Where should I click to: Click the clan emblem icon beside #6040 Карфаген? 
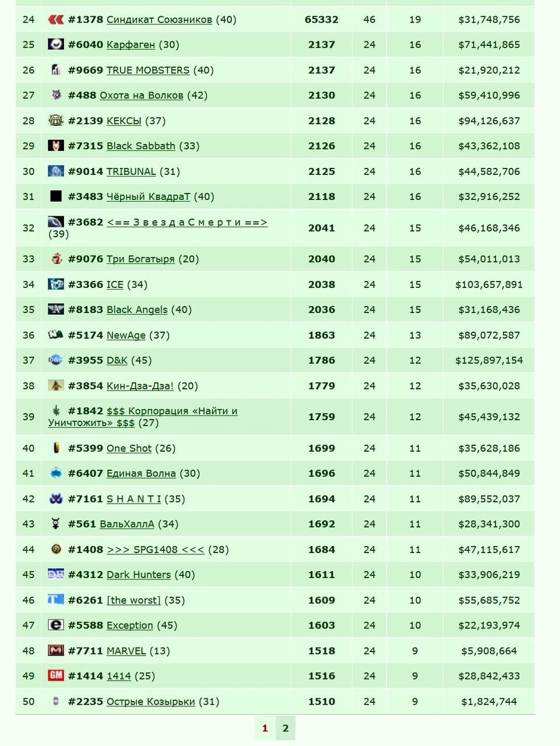click(56, 44)
